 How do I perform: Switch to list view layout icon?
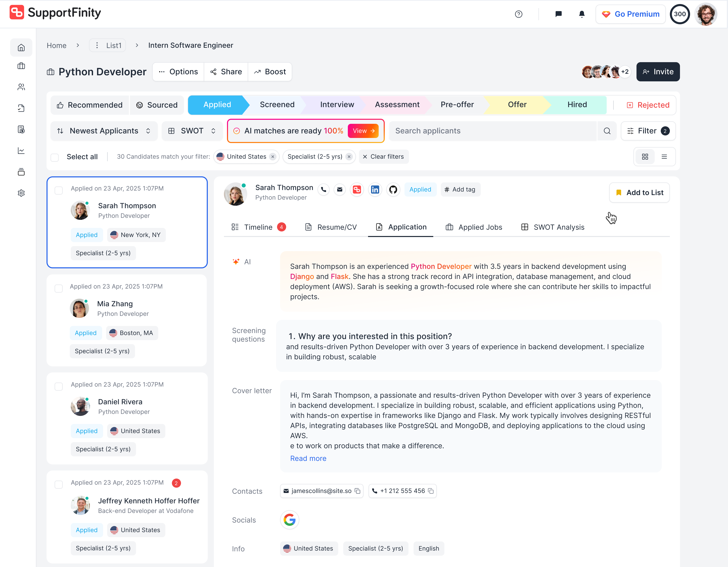664,157
